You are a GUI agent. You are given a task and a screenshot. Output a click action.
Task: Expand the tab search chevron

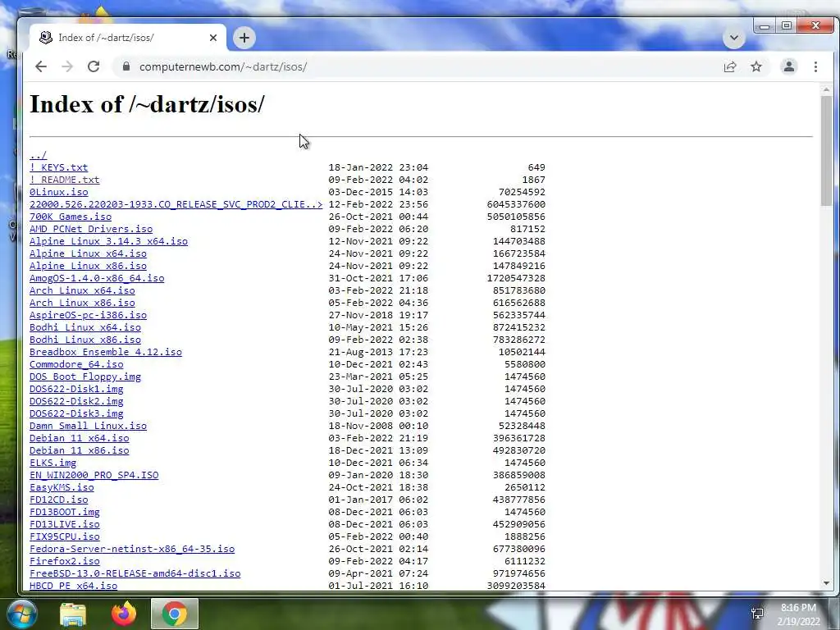(x=734, y=38)
